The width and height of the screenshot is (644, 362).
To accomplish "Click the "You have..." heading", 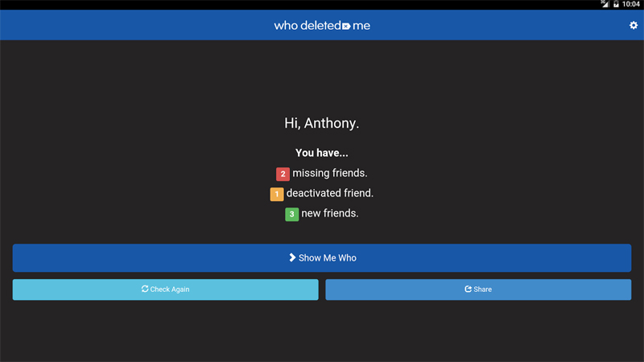I will coord(322,153).
